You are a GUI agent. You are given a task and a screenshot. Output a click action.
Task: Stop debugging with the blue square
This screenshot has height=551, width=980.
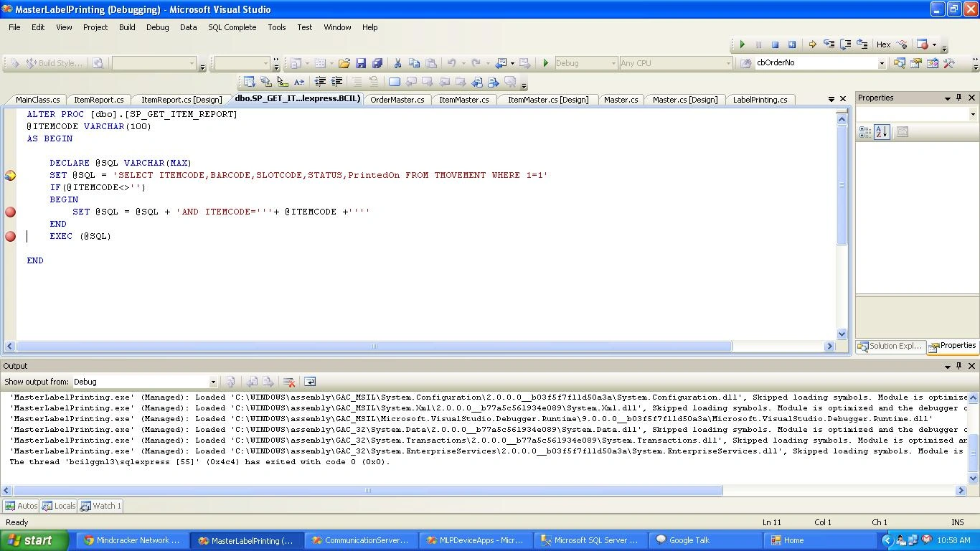tap(775, 44)
